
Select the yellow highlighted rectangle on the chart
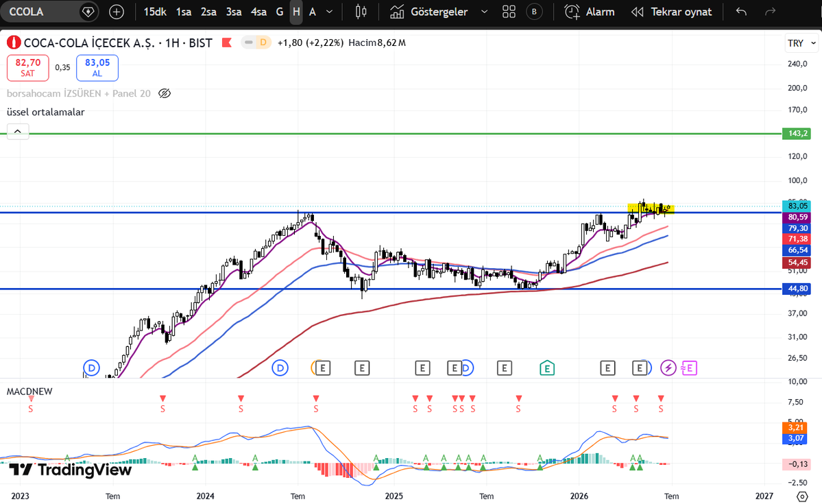[x=651, y=208]
